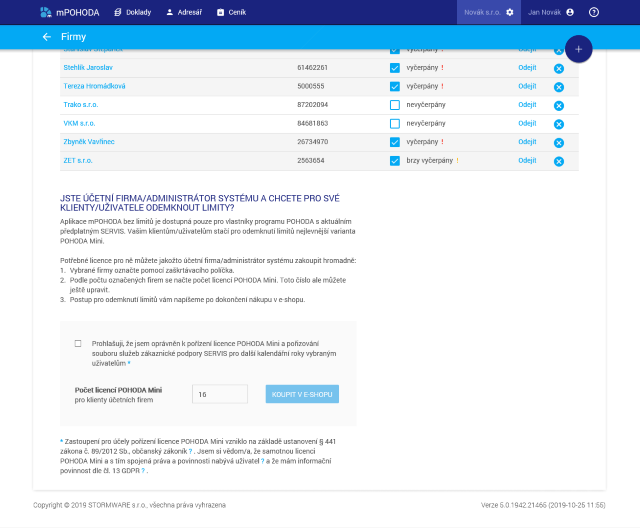
Task: Open the Doklady menu
Action: pyautogui.click(x=133, y=12)
